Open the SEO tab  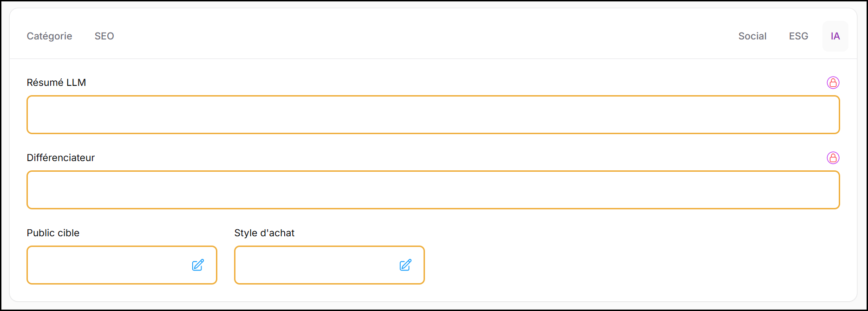click(x=104, y=36)
